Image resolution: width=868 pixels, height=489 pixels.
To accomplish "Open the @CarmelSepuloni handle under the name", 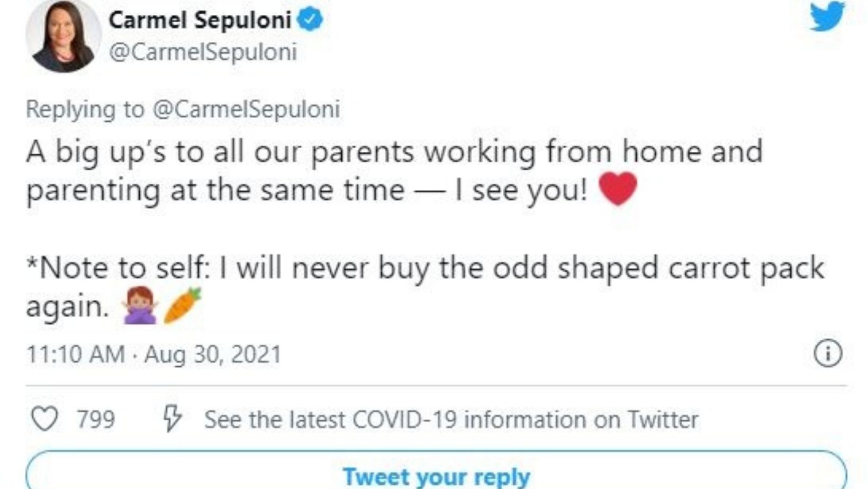I will [x=203, y=52].
